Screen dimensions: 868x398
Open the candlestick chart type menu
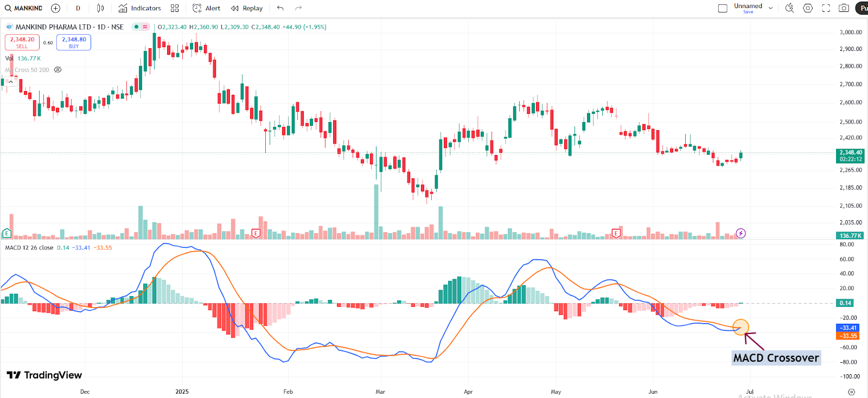click(x=100, y=8)
